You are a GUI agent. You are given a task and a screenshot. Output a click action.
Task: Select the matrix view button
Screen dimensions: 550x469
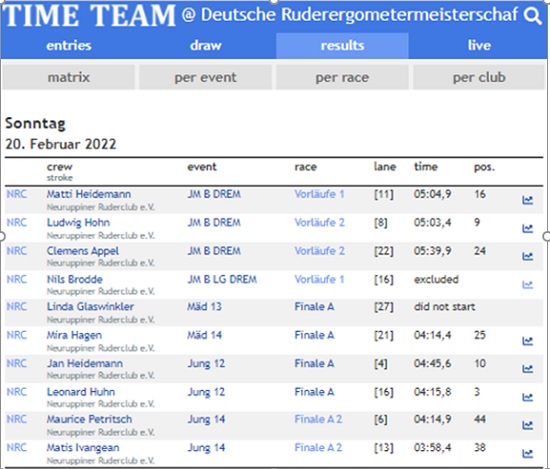click(69, 77)
